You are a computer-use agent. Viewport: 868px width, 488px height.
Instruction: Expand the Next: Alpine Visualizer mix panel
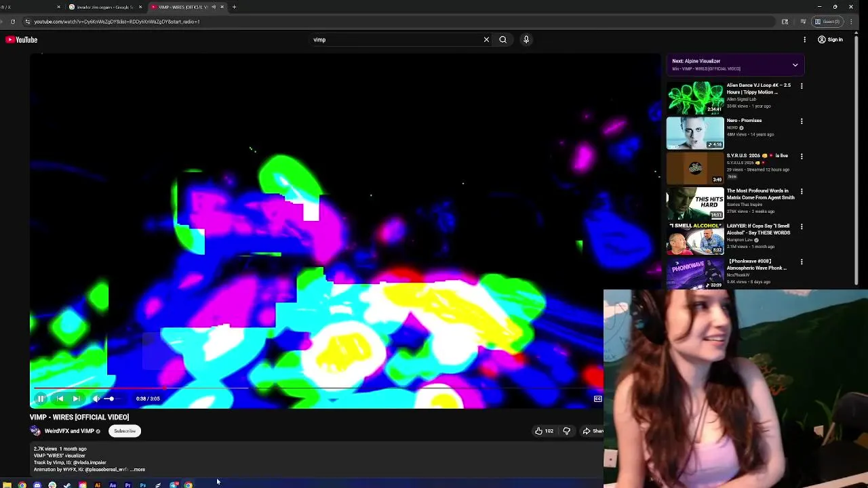(795, 64)
